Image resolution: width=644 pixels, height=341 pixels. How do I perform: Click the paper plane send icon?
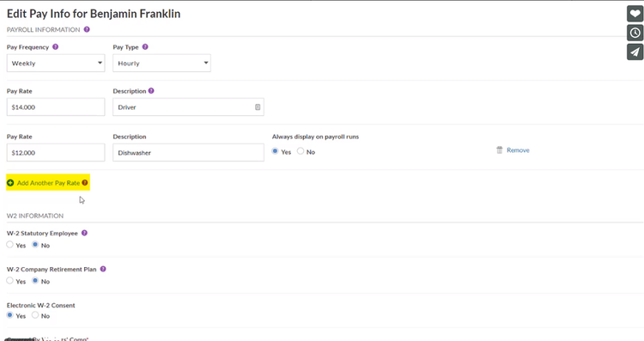click(635, 52)
